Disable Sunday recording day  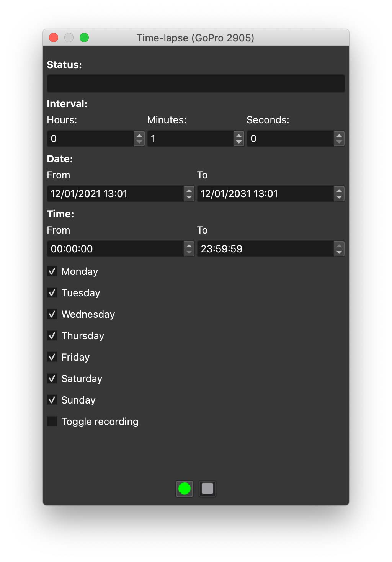52,400
